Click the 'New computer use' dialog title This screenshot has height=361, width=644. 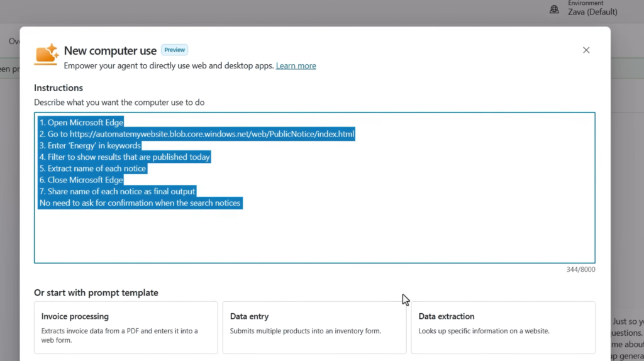coord(110,51)
